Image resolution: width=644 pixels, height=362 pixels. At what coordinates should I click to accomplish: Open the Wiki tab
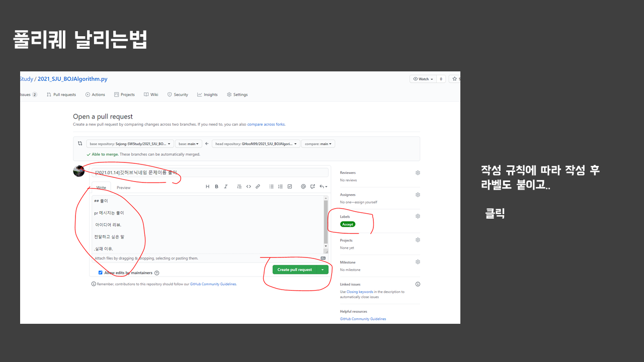pyautogui.click(x=151, y=95)
